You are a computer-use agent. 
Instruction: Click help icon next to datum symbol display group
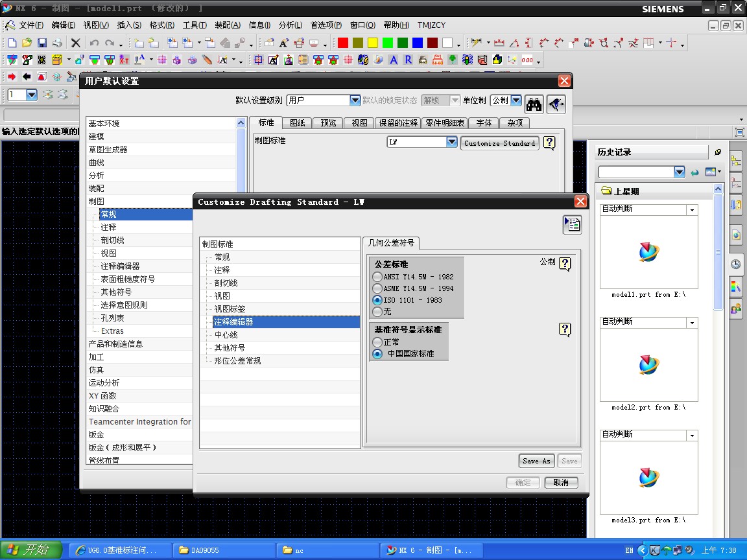coord(565,329)
